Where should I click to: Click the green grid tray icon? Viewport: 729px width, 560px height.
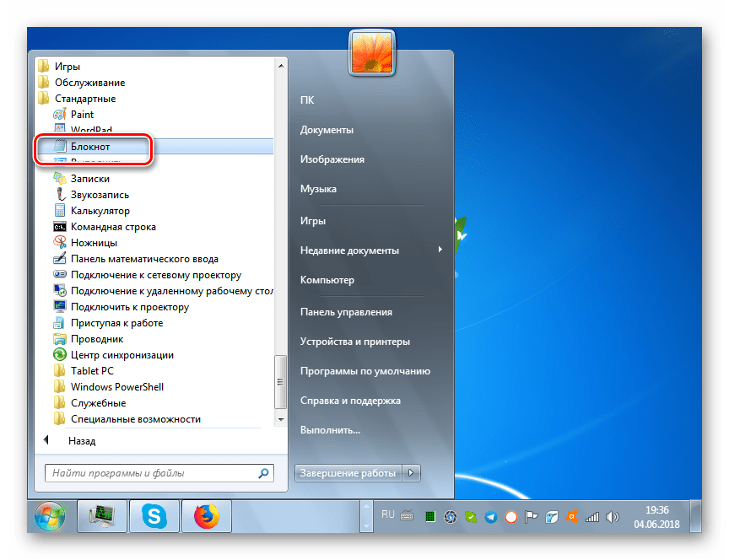tap(430, 517)
